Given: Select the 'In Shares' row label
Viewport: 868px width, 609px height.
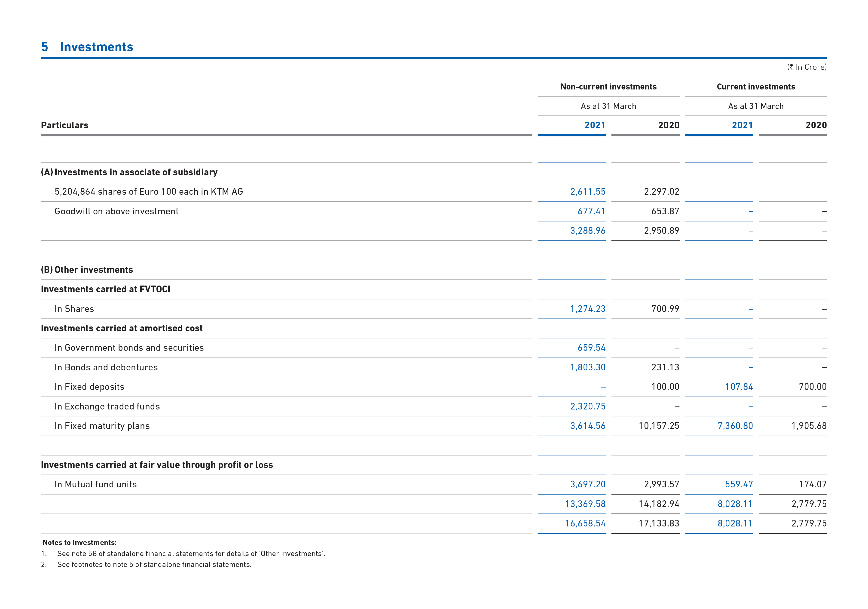Looking at the screenshot, I should point(74,309).
